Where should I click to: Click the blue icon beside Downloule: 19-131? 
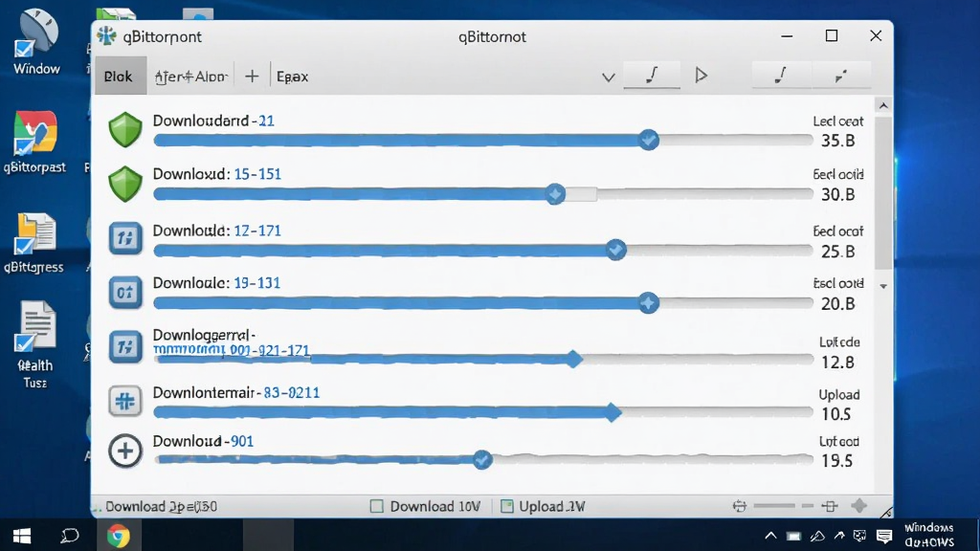[125, 292]
